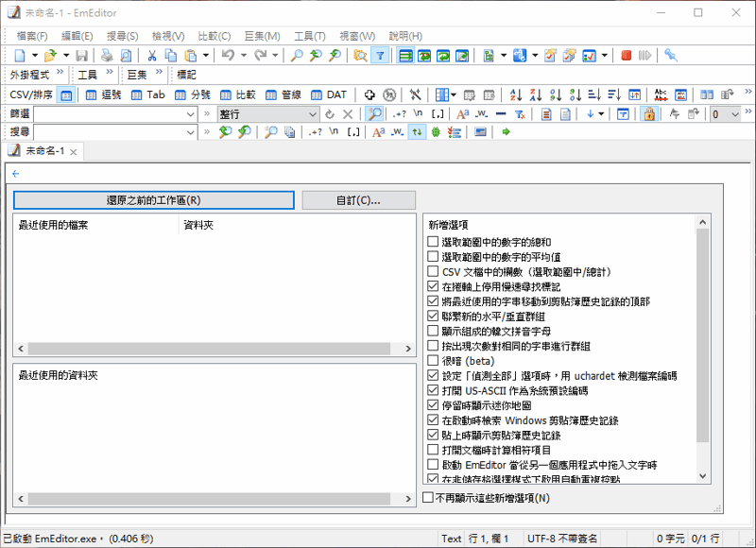Close the 未命名-1 tab
Viewport: 756px width, 548px height.
click(74, 152)
